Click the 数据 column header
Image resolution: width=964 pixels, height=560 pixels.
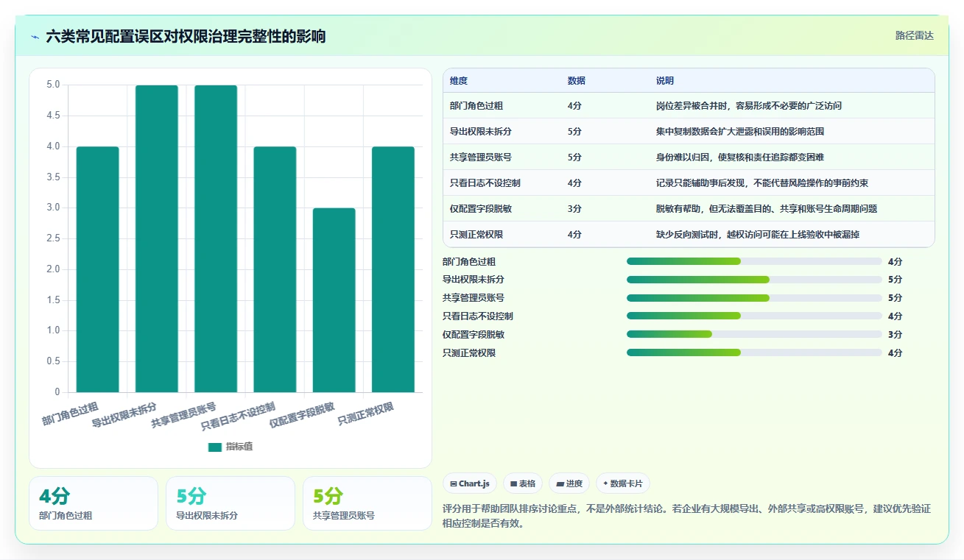[577, 81]
